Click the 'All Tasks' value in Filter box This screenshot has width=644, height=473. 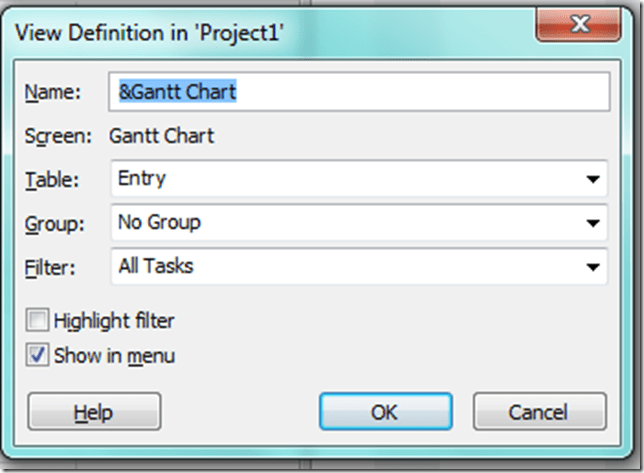click(155, 266)
